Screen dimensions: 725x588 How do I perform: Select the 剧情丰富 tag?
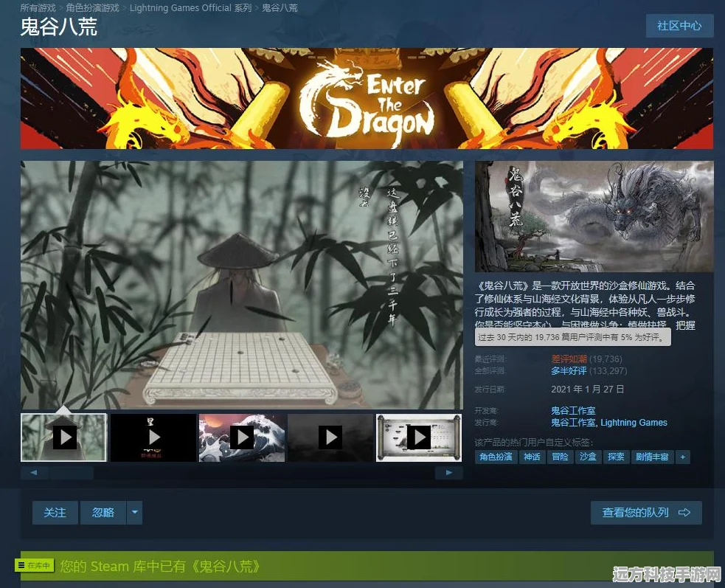point(652,457)
